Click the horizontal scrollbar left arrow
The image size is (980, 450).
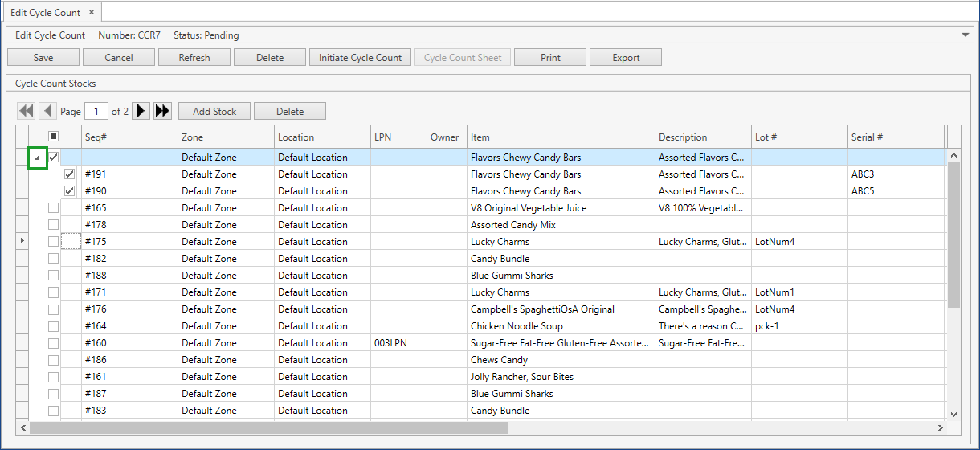22,428
